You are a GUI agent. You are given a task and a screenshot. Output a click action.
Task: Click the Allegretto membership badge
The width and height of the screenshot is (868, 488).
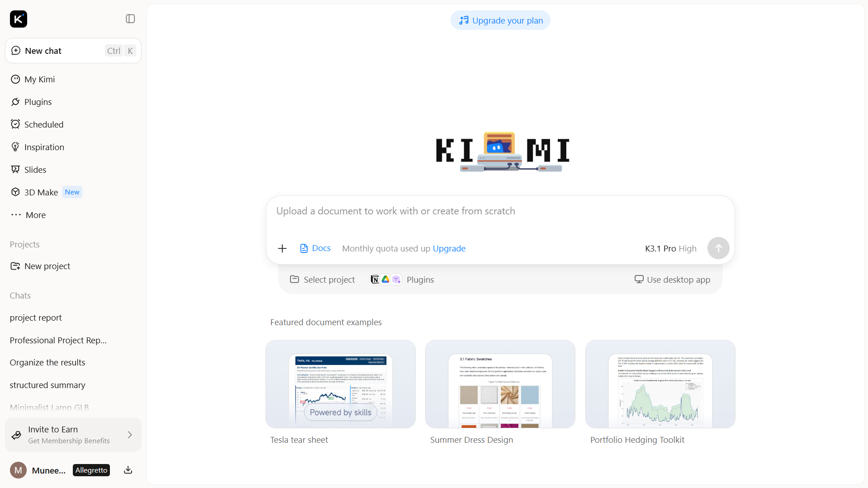click(x=91, y=470)
